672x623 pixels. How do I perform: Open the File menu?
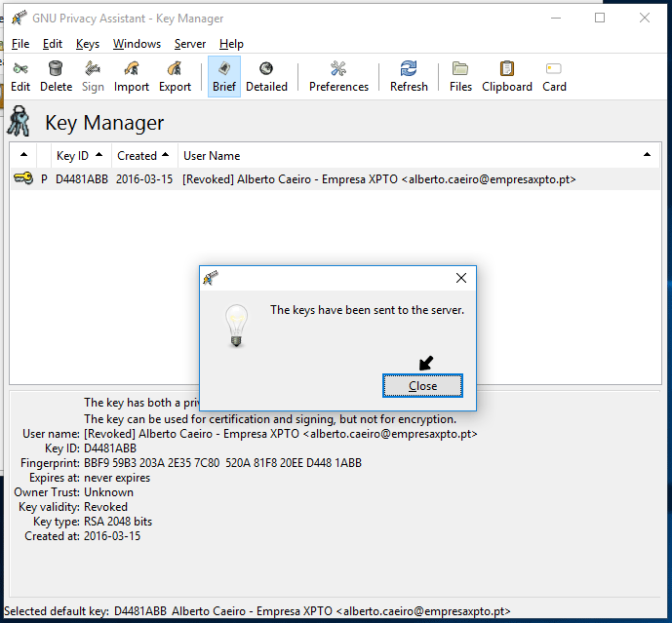coord(20,44)
